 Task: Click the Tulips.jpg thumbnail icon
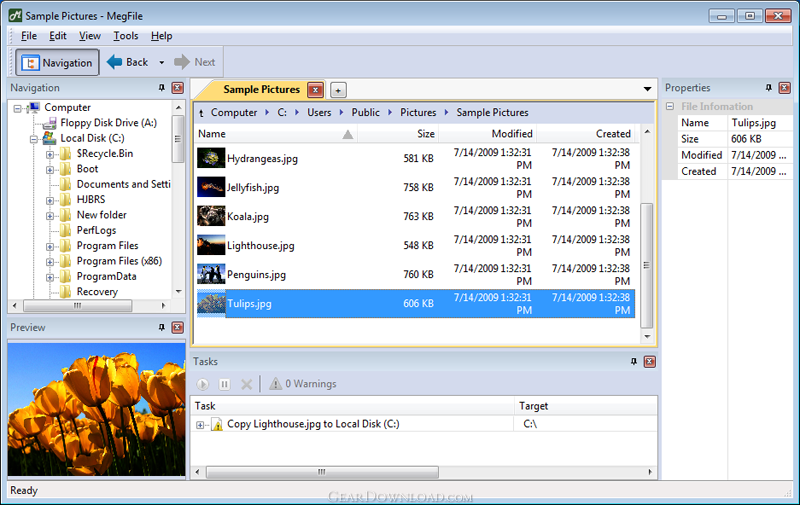211,304
